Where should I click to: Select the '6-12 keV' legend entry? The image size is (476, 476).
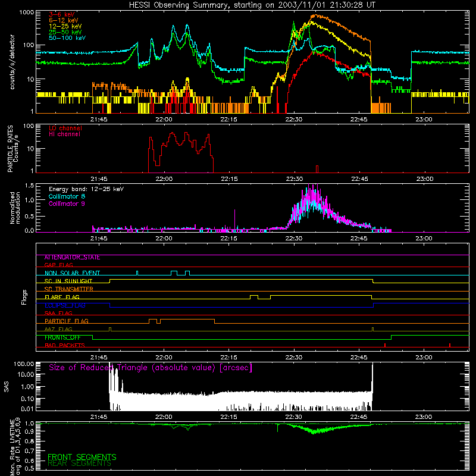pyautogui.click(x=64, y=20)
